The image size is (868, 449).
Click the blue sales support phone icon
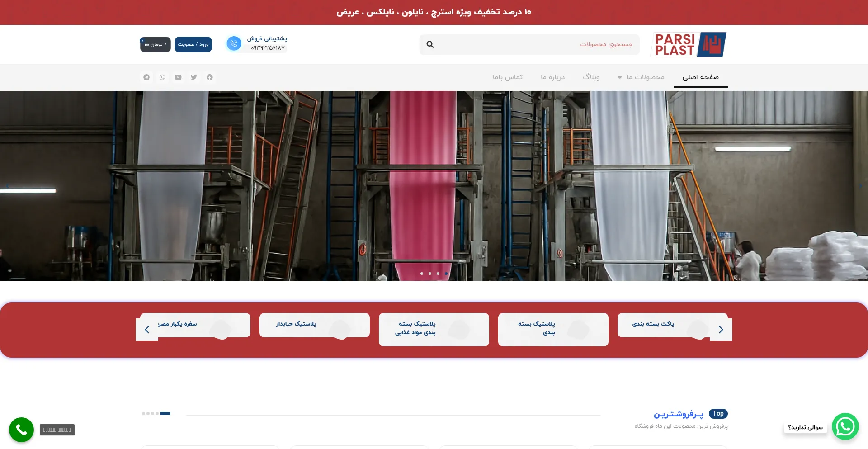pos(234,44)
